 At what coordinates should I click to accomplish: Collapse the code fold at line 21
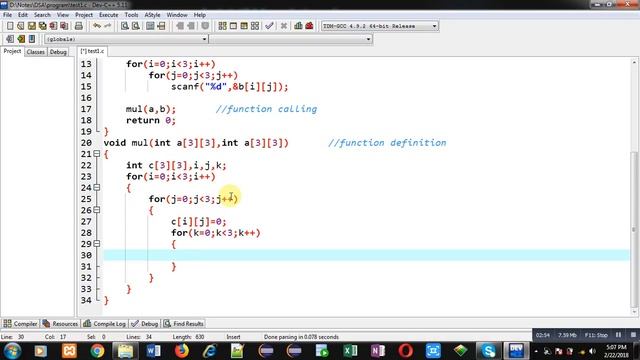point(97,154)
